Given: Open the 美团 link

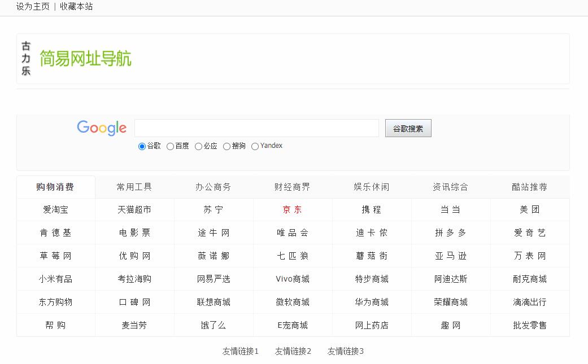Looking at the screenshot, I should (x=530, y=209).
